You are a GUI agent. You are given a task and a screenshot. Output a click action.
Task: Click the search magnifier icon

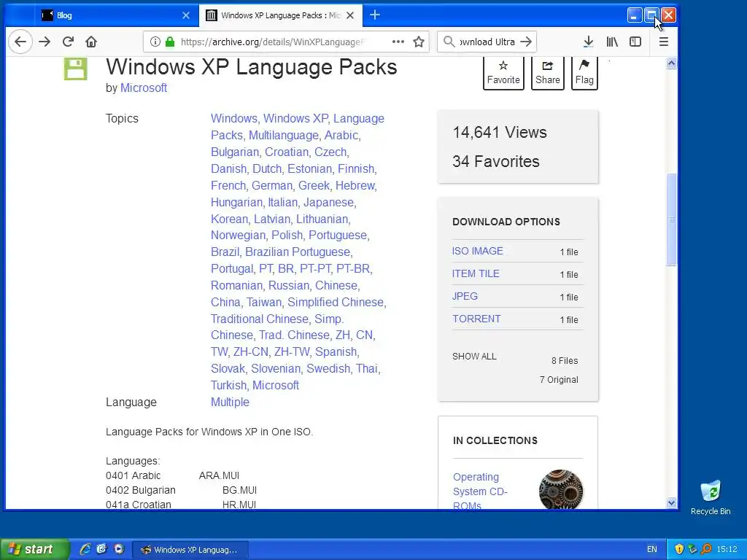pos(449,42)
